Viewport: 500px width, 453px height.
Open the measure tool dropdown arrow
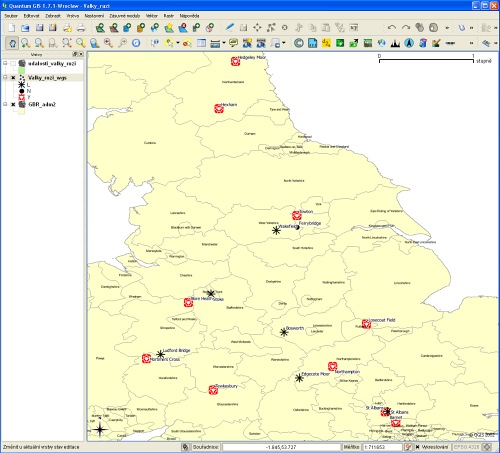point(224,43)
